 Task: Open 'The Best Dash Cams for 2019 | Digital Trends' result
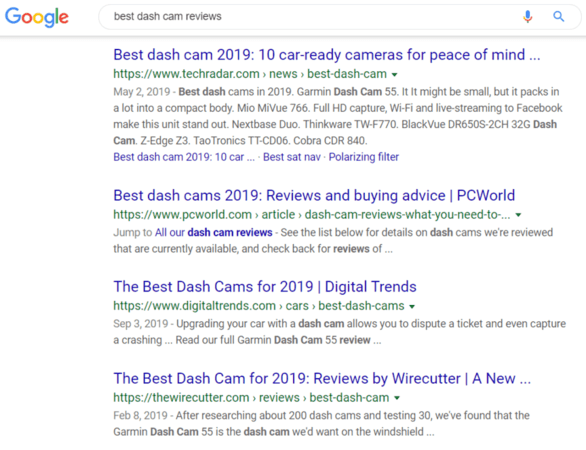click(x=265, y=287)
